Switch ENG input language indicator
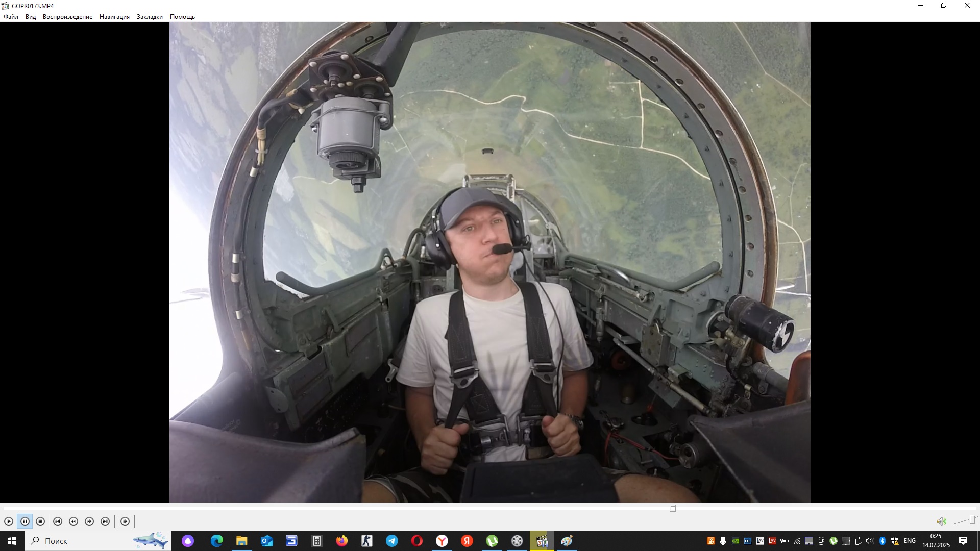The image size is (980, 551). coord(910,541)
